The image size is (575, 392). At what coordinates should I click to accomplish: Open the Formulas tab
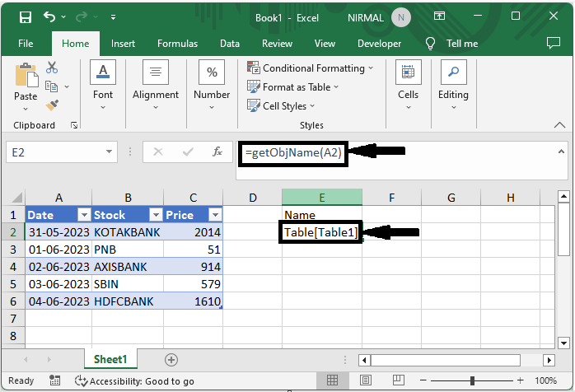(177, 44)
